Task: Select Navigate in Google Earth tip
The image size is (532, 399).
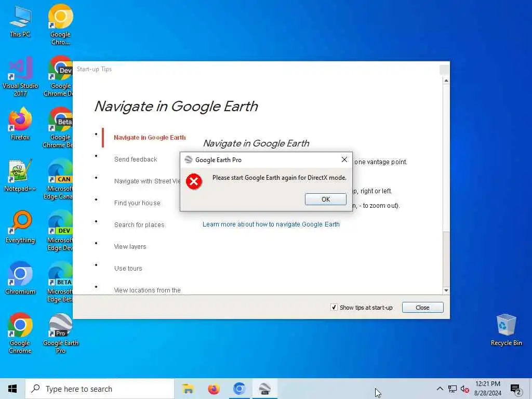Action: click(x=150, y=137)
